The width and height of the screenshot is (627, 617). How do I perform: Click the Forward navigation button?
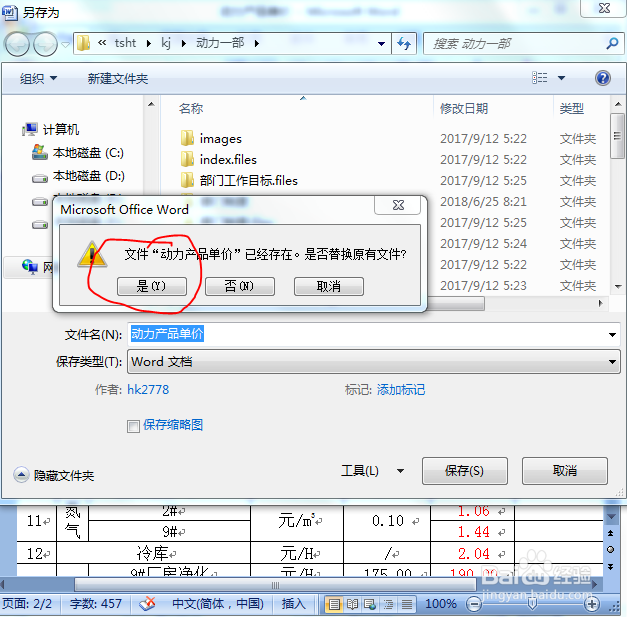pyautogui.click(x=45, y=44)
